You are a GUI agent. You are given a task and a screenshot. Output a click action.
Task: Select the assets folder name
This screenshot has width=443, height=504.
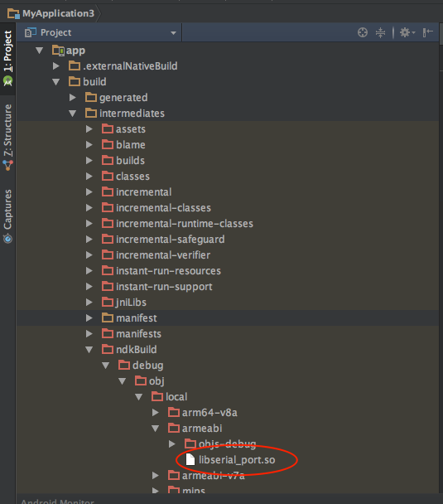[131, 129]
